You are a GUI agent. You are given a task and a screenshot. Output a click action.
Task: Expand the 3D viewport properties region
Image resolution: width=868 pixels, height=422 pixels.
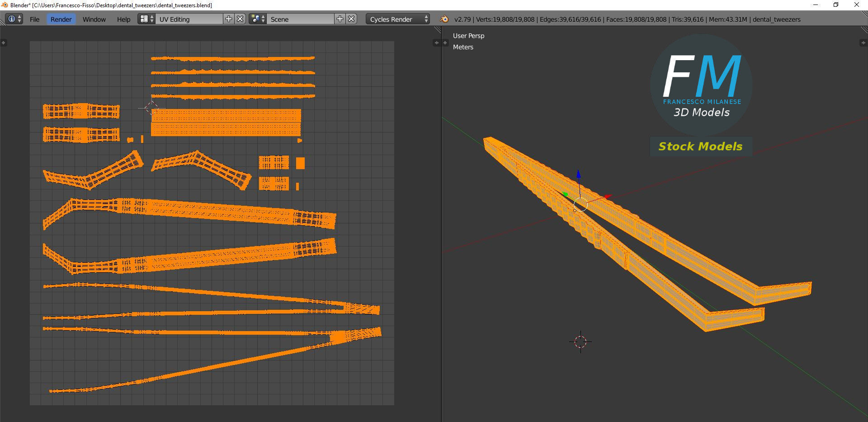point(863,43)
